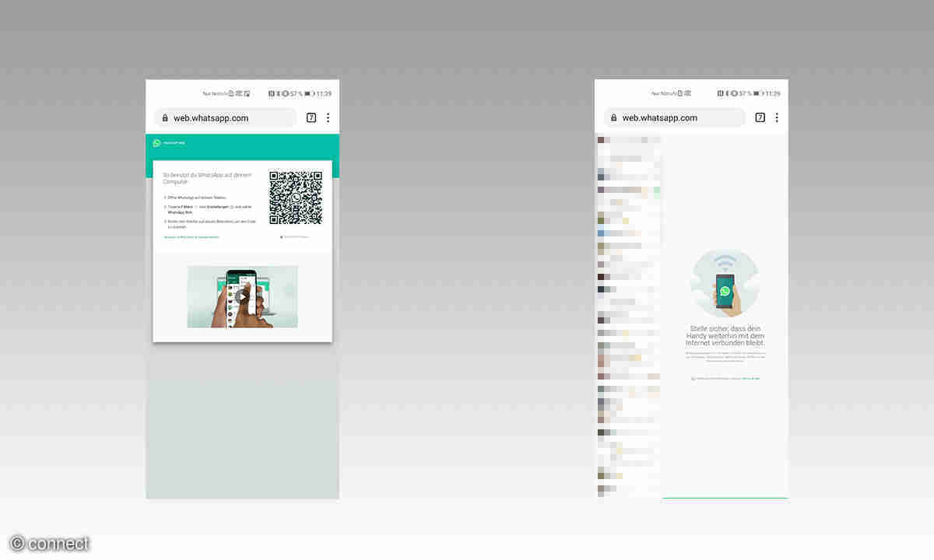Screen dimensions: 934x560
Task: Play the WhatsApp Web tutorial video
Action: (242, 296)
